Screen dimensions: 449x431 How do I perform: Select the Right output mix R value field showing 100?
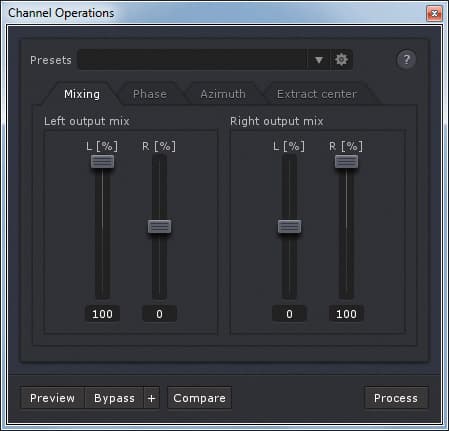click(x=346, y=314)
